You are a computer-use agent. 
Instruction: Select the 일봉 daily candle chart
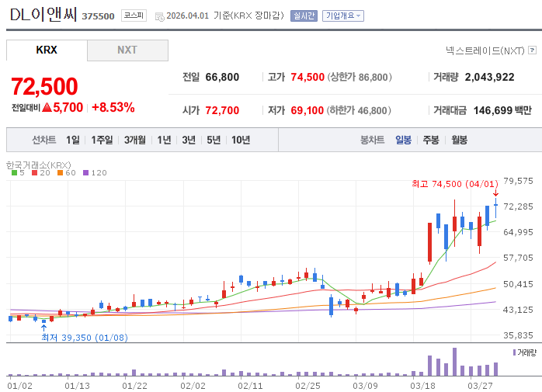403,140
